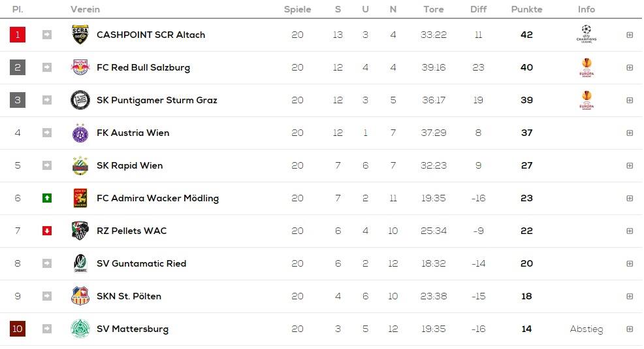Click the Europa League icon in Salzburg's row
Image resolution: width=644 pixels, height=349 pixels.
pos(587,67)
